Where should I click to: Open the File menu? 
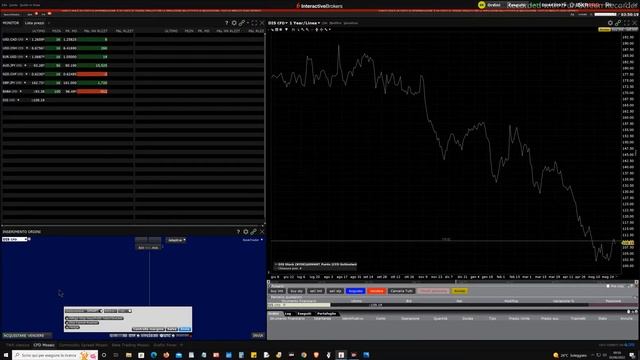click(4, 5)
